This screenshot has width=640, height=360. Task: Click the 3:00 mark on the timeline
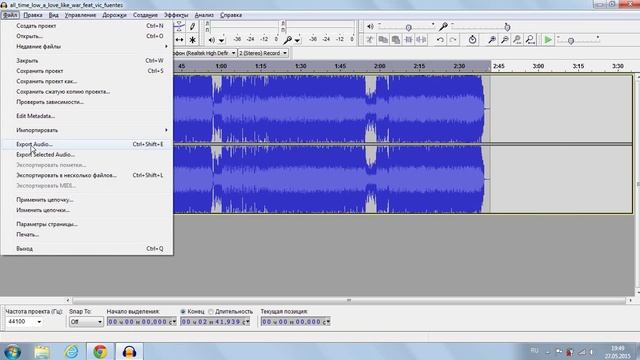tap(538, 66)
